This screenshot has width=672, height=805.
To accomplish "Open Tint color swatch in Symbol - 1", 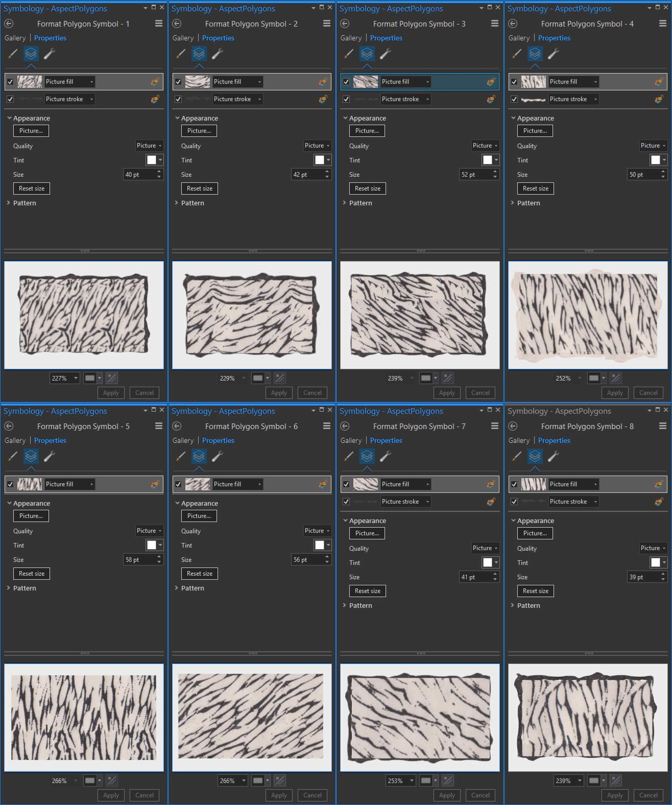I will coord(154,160).
